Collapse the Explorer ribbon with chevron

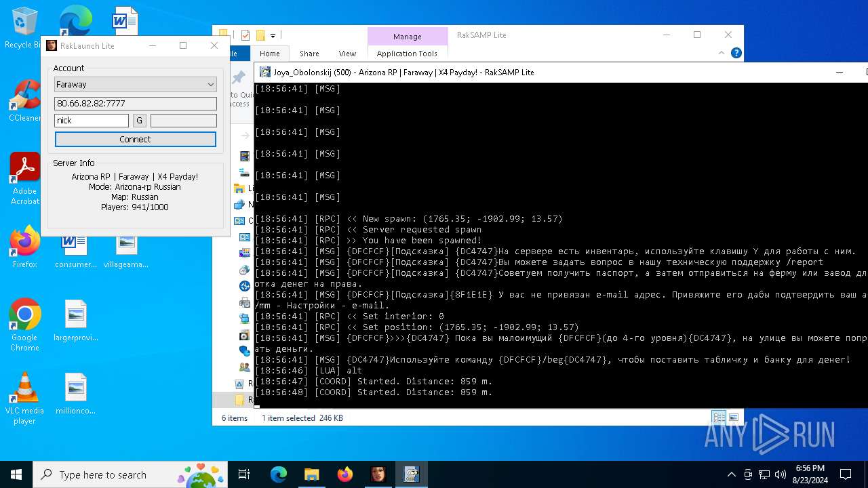723,53
